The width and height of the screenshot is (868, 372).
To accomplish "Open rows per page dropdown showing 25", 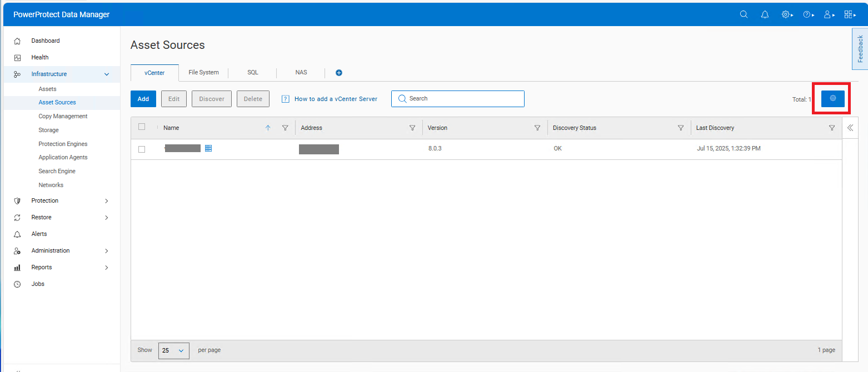I will 174,351.
